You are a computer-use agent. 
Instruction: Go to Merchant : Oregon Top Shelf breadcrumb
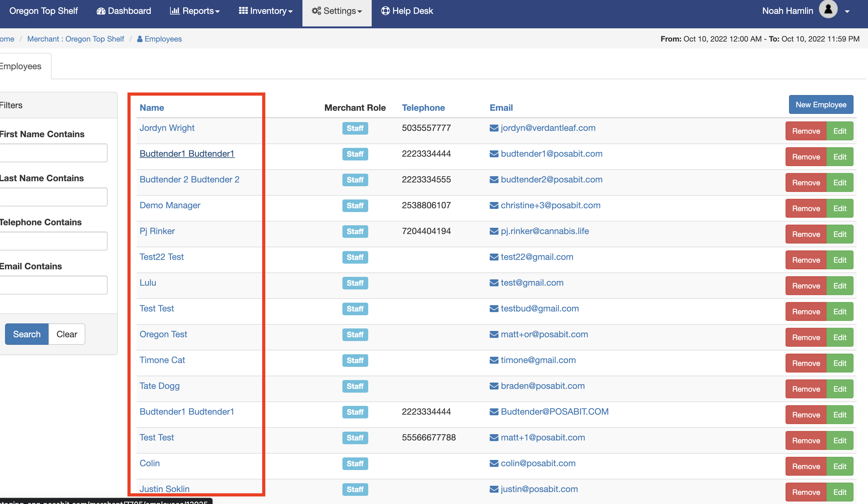[x=76, y=39]
